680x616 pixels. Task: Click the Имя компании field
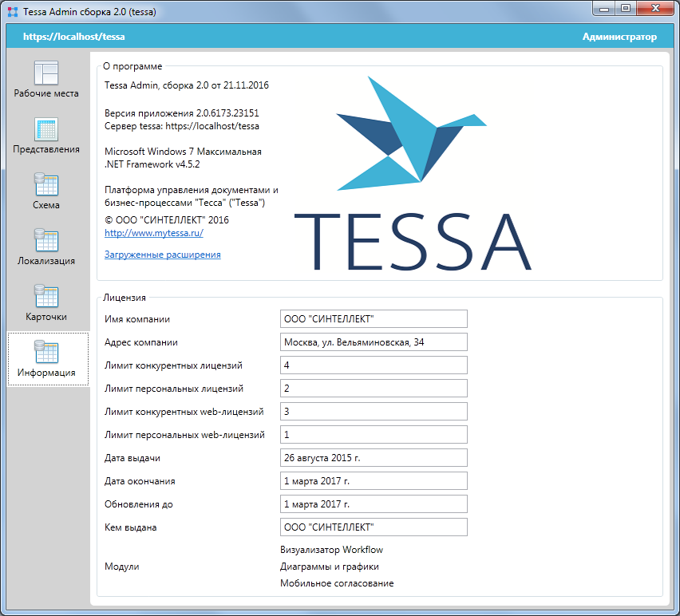pos(374,319)
